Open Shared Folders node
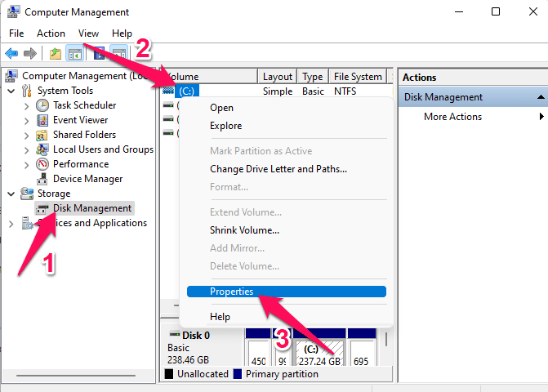 [x=84, y=135]
